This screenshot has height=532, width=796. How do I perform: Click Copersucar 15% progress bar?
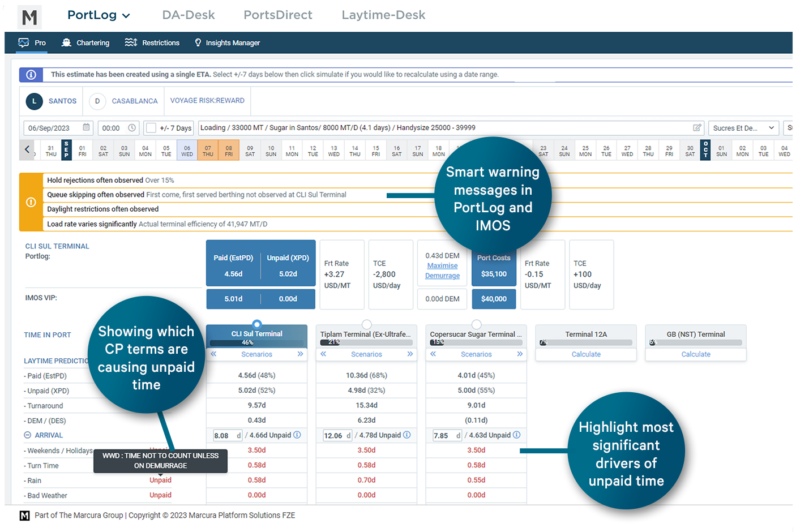click(x=476, y=342)
